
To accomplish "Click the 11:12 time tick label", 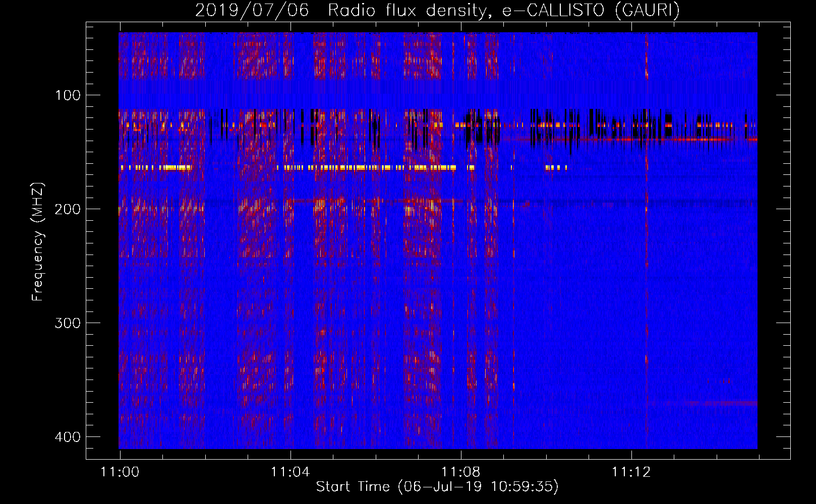I will pos(631,472).
